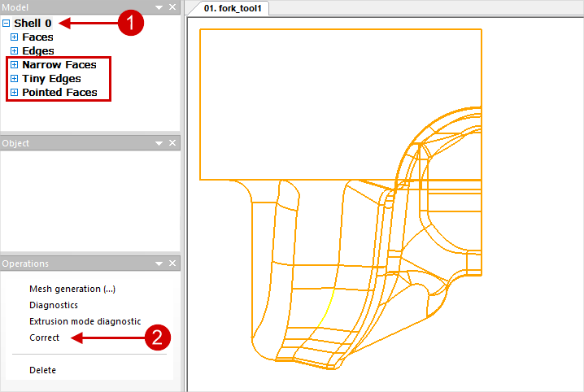Expand the Narrow Faces node
Viewport: 584px width, 392px height.
point(15,65)
